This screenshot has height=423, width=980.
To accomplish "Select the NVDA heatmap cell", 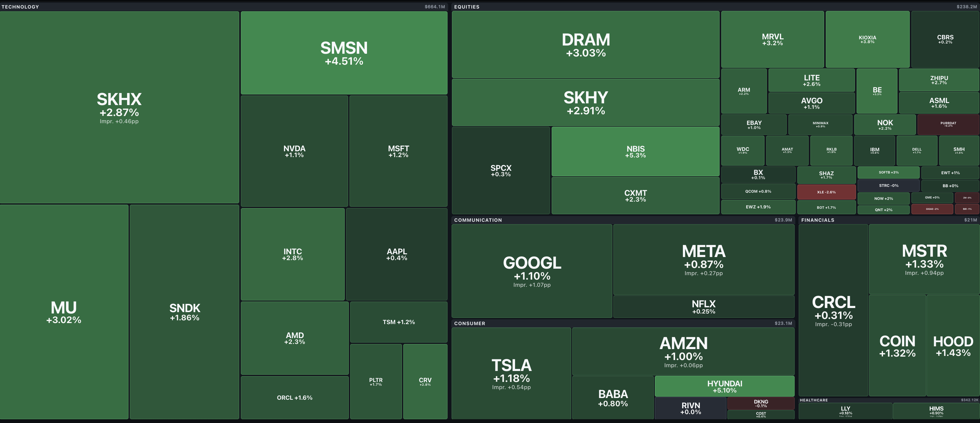I will click(294, 151).
